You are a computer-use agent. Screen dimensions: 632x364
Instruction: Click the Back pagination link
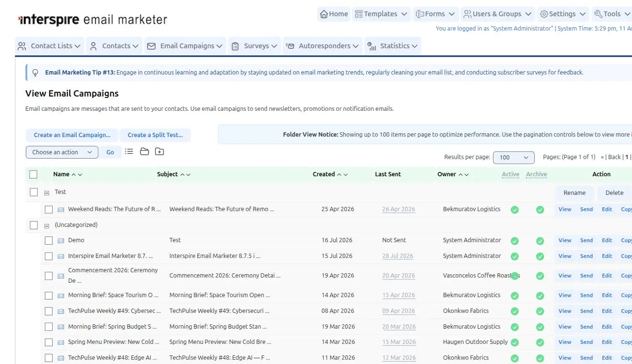[614, 157]
